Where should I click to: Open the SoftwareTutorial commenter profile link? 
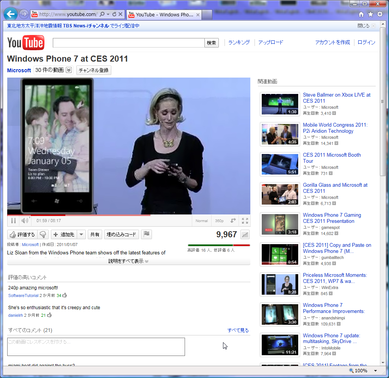23,295
